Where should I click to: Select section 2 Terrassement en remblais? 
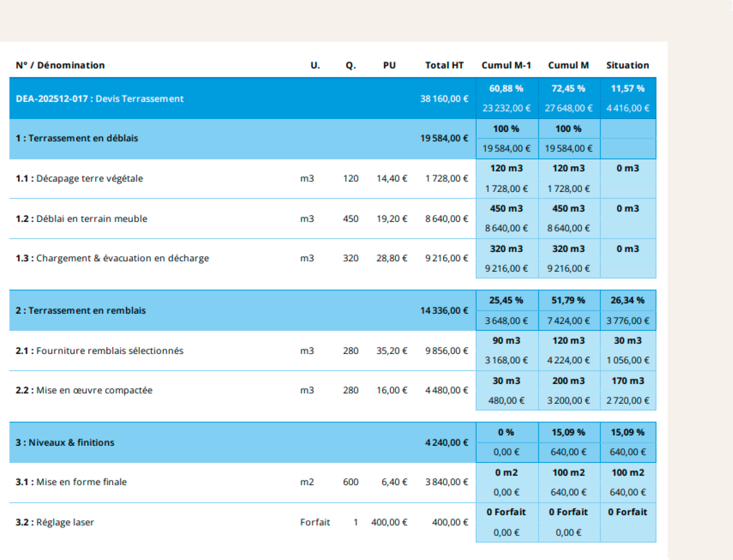[x=81, y=311]
